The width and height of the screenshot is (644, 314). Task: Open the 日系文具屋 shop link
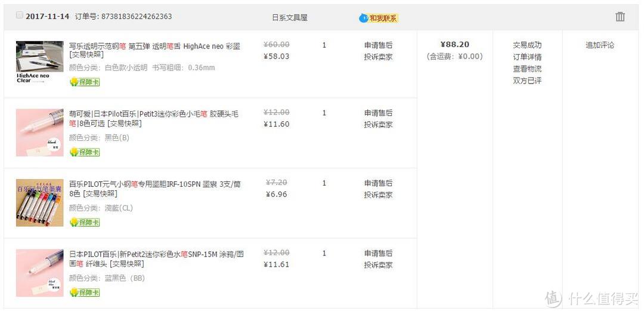[290, 18]
